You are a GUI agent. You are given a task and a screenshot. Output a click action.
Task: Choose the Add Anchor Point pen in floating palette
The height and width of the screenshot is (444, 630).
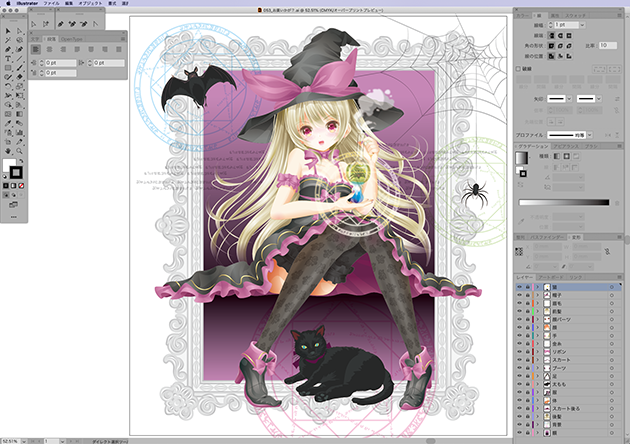[x=72, y=24]
